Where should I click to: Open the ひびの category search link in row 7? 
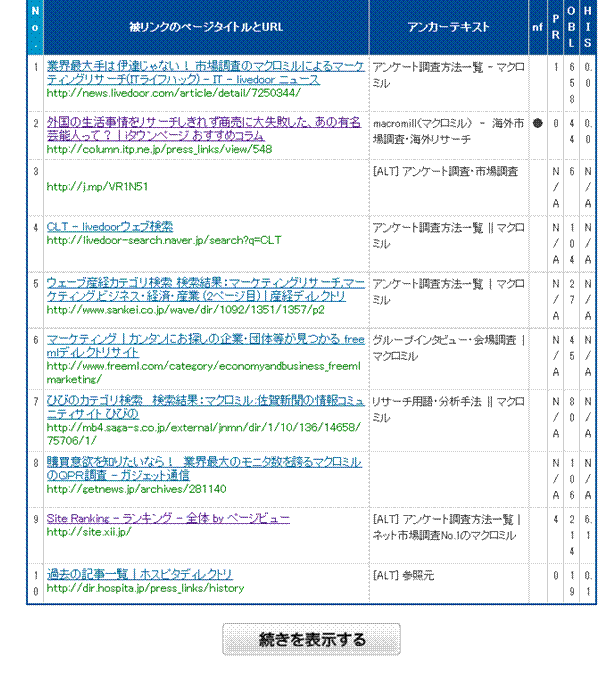pos(206,407)
